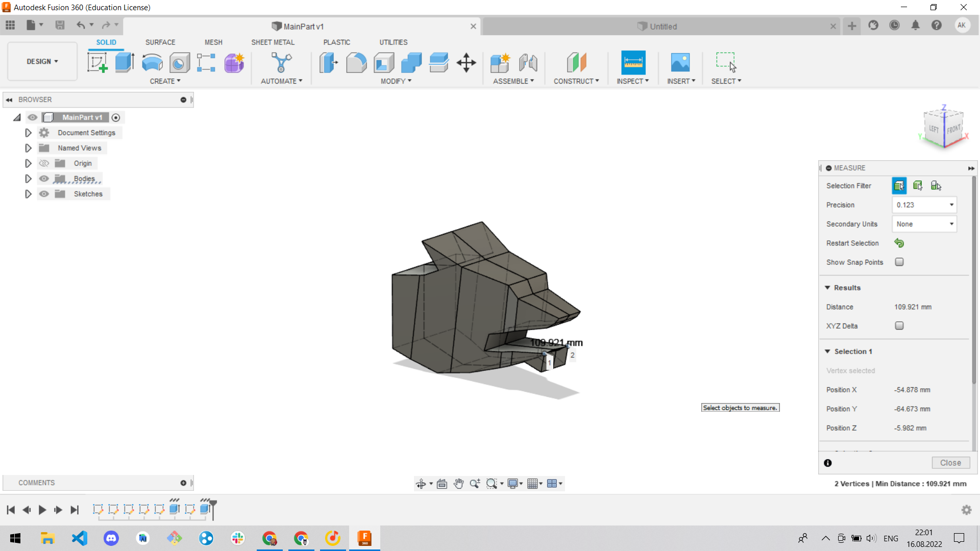Click Restart Selection arrow

click(899, 243)
